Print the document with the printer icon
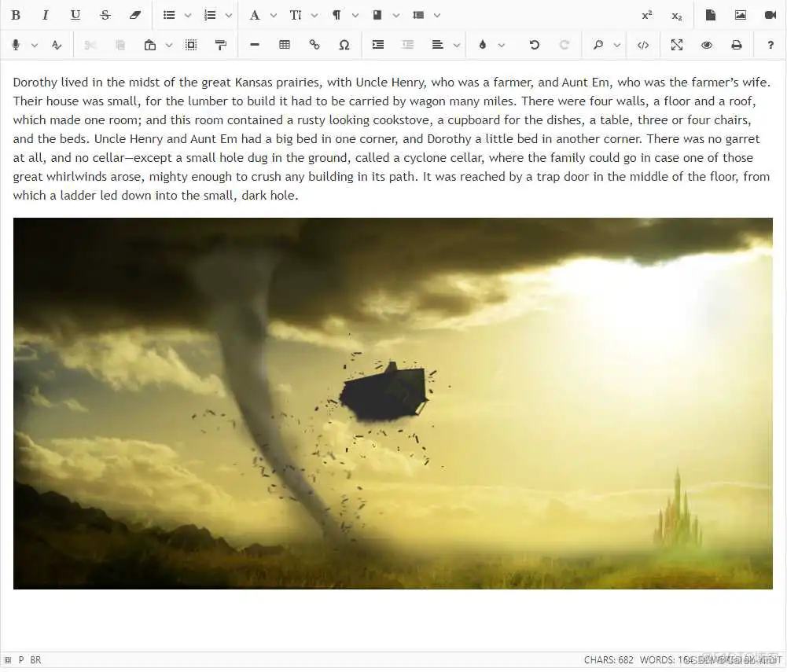Viewport: 787px width, 672px height. (x=737, y=45)
